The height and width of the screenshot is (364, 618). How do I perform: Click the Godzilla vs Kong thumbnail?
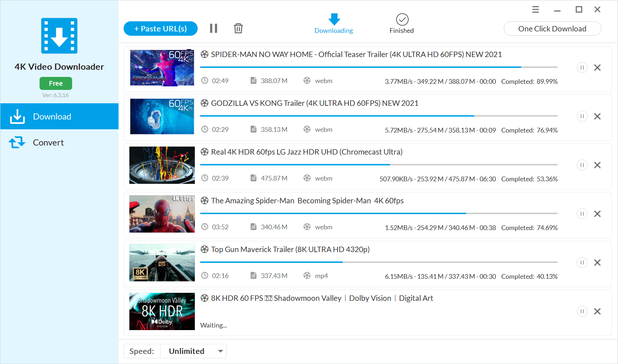[162, 116]
